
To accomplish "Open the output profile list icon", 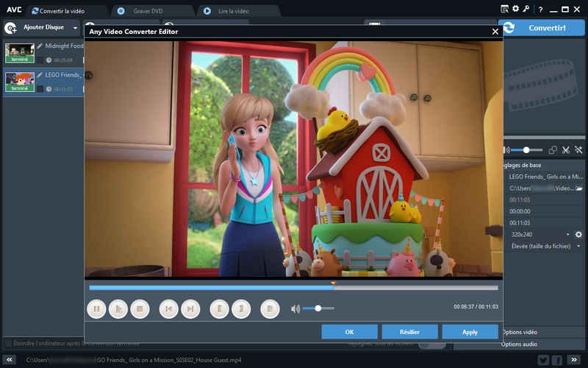I will [505, 9].
